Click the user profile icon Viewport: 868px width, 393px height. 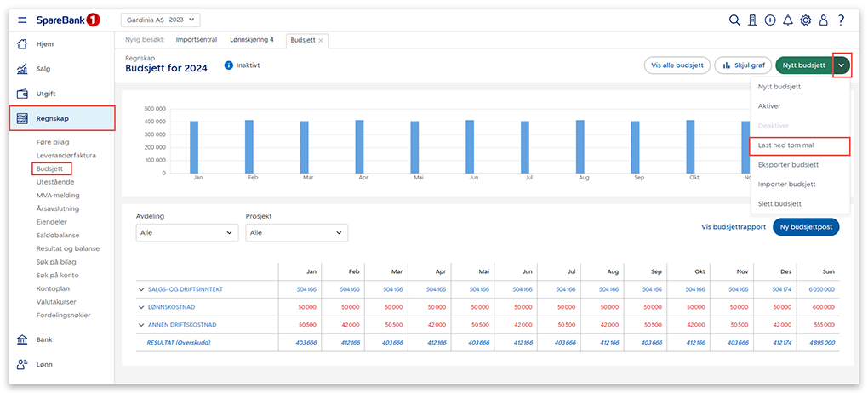point(823,20)
